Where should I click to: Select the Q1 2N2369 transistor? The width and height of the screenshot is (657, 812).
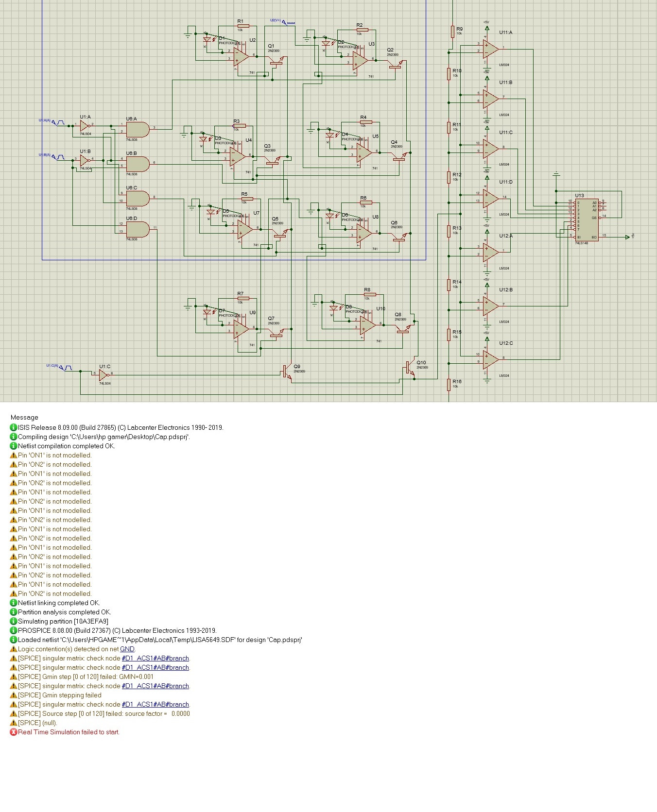(x=277, y=61)
